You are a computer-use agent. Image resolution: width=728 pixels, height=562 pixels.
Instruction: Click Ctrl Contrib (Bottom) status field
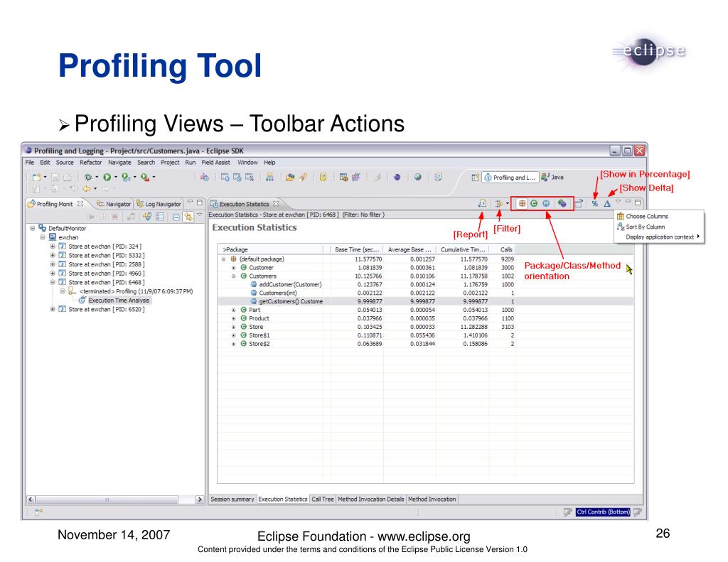(x=603, y=512)
